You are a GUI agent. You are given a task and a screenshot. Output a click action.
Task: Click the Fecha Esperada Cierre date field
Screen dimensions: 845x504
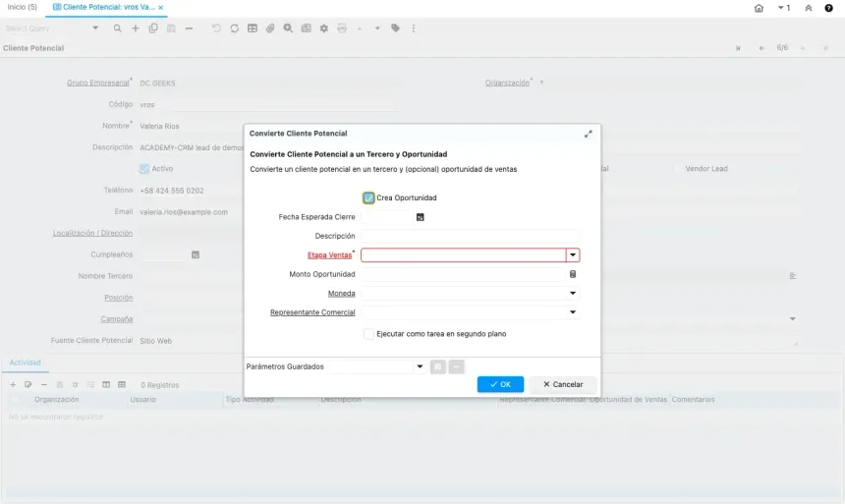(387, 217)
